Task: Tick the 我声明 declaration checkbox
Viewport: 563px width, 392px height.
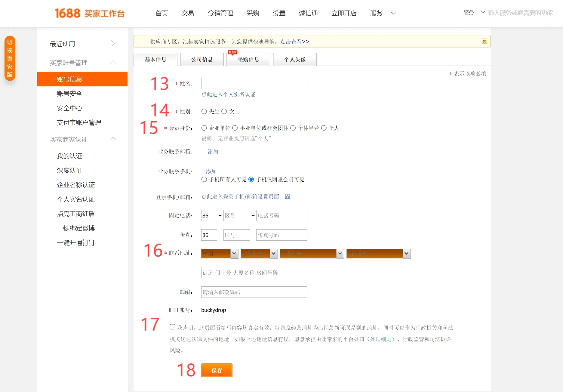Action: (x=172, y=327)
